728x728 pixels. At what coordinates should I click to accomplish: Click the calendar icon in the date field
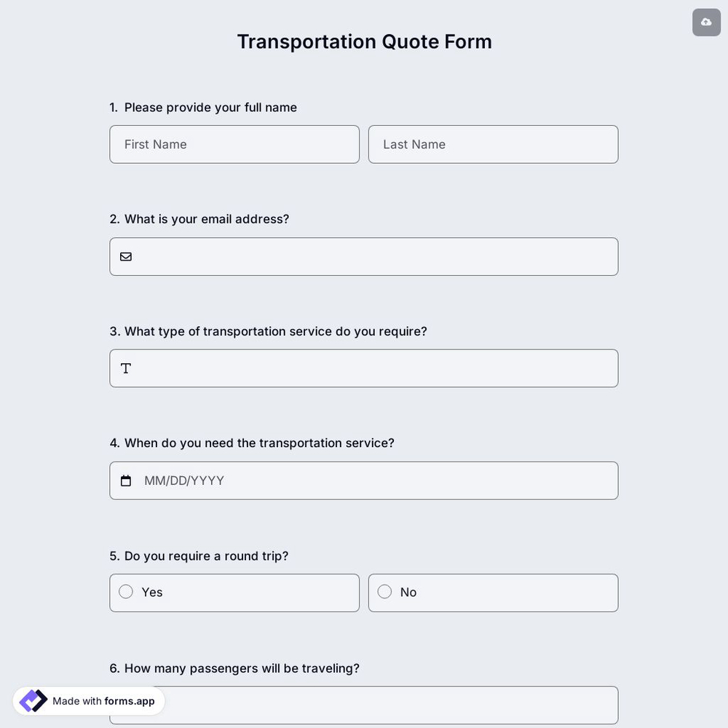point(125,479)
